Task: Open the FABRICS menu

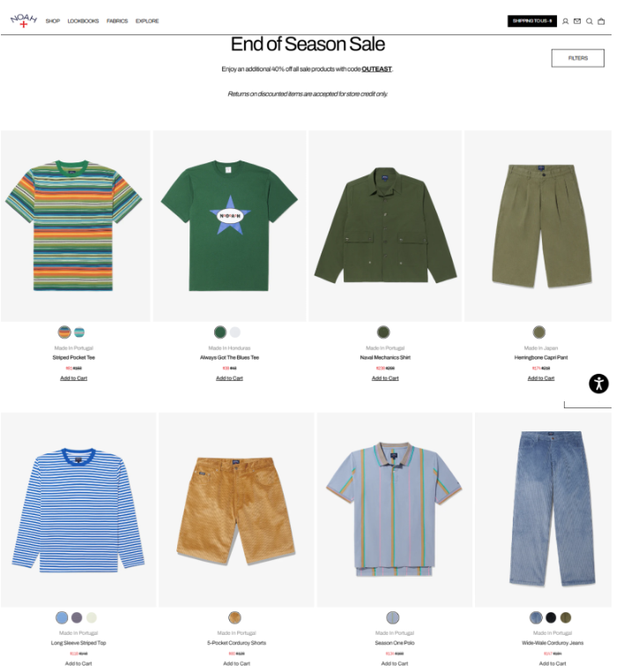Action: [117, 21]
